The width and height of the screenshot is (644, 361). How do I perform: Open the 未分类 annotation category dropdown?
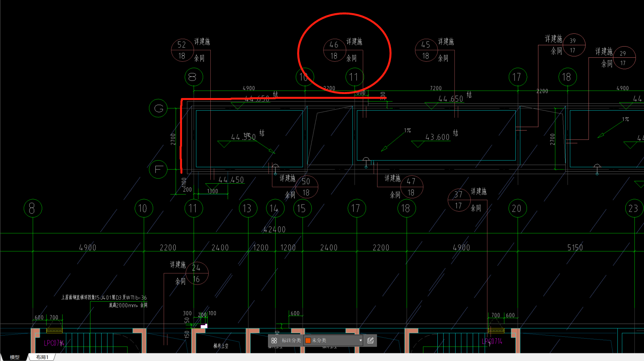333,340
